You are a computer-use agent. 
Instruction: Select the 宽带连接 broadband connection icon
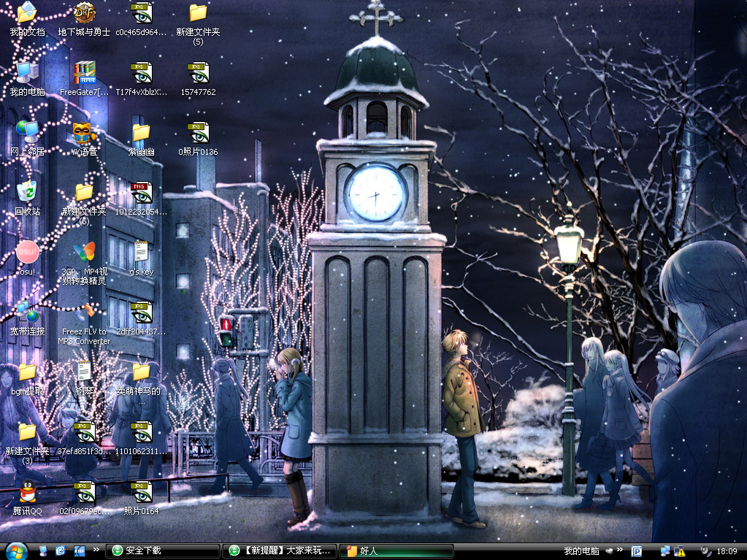click(27, 313)
